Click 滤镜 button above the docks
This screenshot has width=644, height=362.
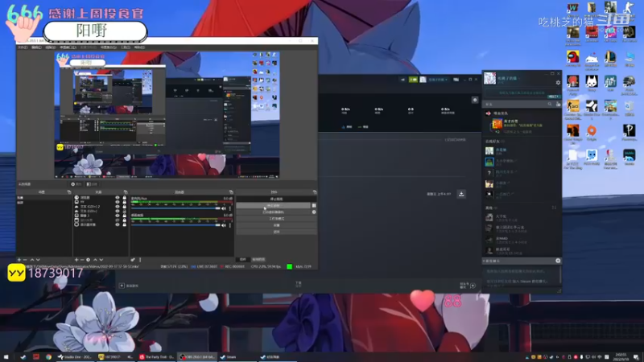93,184
